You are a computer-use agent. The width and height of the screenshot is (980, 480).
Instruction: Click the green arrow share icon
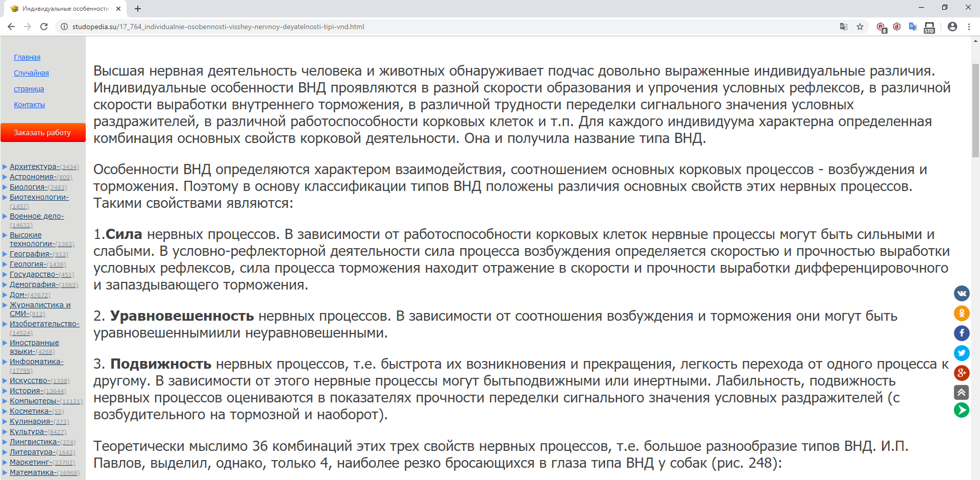[962, 410]
